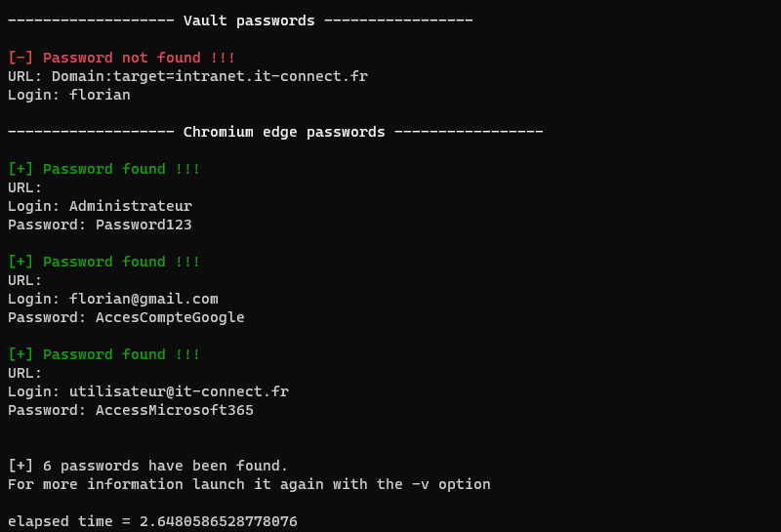This screenshot has height=532, width=781.
Task: Click the AccessMicrosoft365 password value
Action: coord(174,410)
